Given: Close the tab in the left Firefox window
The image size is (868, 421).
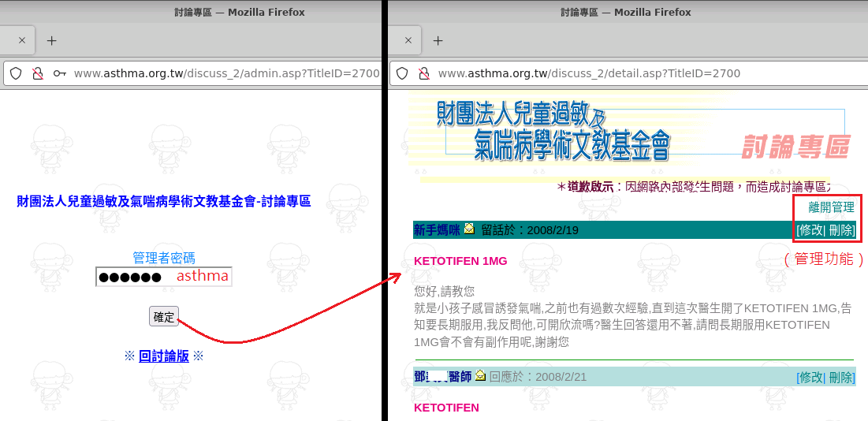Looking at the screenshot, I should 22,40.
